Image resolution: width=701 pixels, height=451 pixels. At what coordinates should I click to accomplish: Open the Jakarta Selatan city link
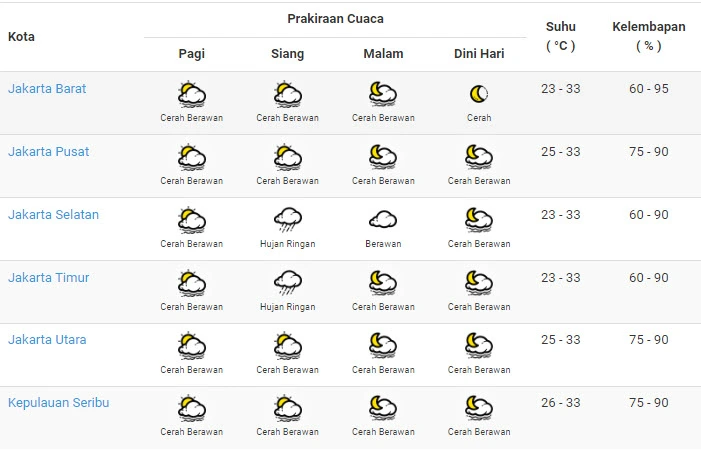[53, 215]
